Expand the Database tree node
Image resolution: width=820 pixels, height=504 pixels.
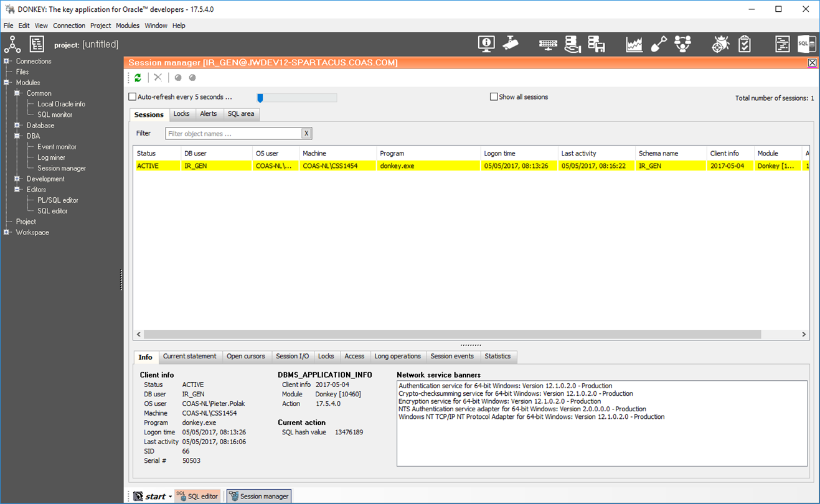pyautogui.click(x=17, y=126)
